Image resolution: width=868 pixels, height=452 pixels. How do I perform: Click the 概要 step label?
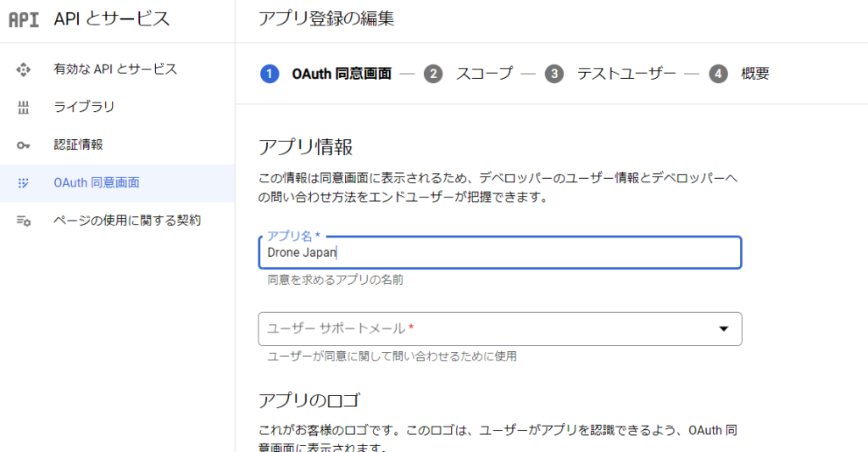755,74
